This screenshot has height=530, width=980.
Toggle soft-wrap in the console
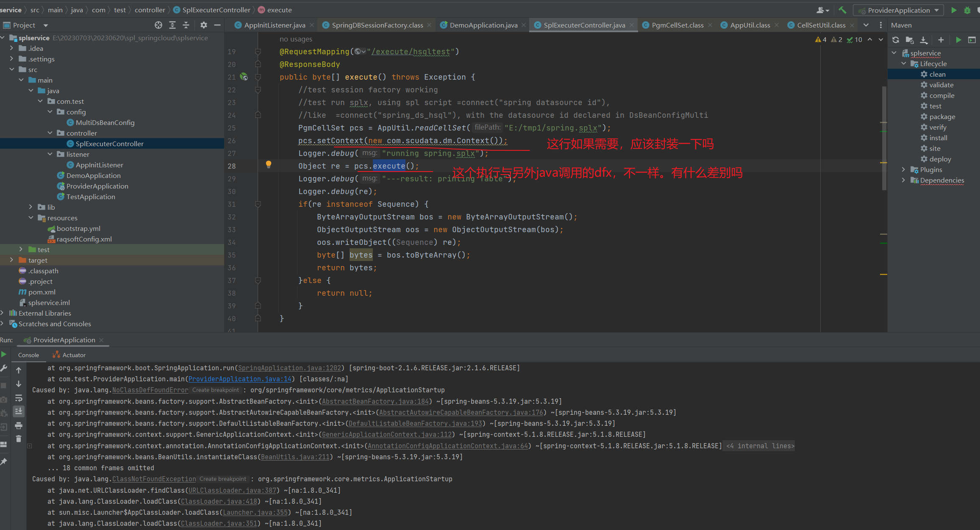point(19,398)
